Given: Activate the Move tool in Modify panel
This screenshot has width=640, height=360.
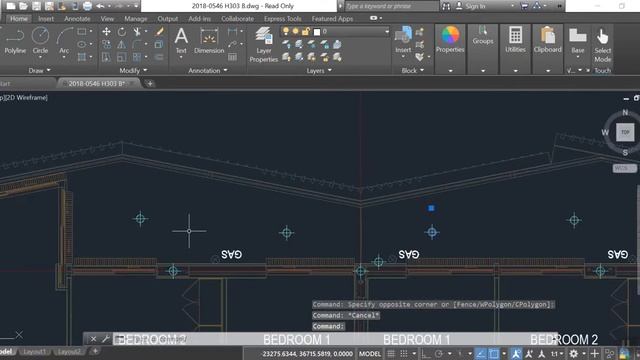Looking at the screenshot, I should coord(106,31).
